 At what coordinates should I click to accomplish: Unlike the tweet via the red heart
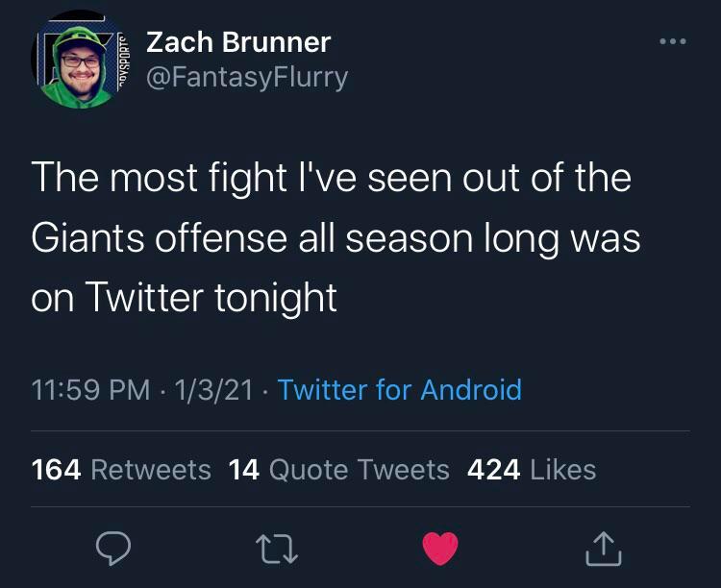[441, 549]
